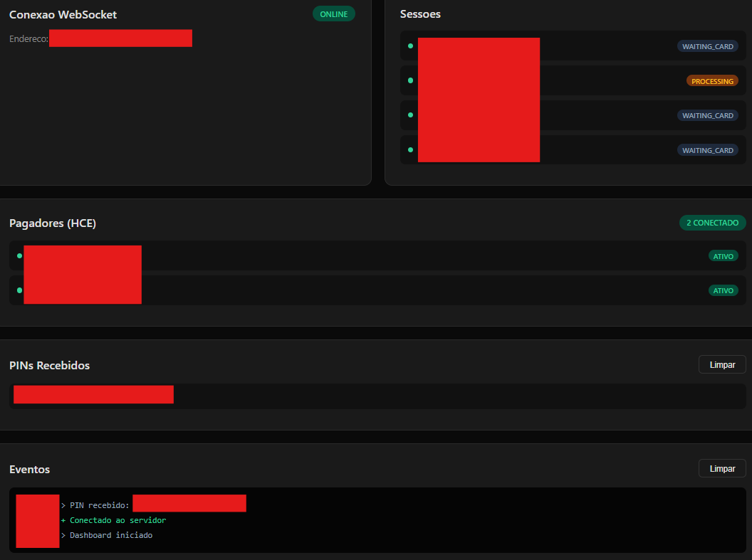This screenshot has width=752, height=560.
Task: Click Limpar in the Eventos panel
Action: (722, 468)
